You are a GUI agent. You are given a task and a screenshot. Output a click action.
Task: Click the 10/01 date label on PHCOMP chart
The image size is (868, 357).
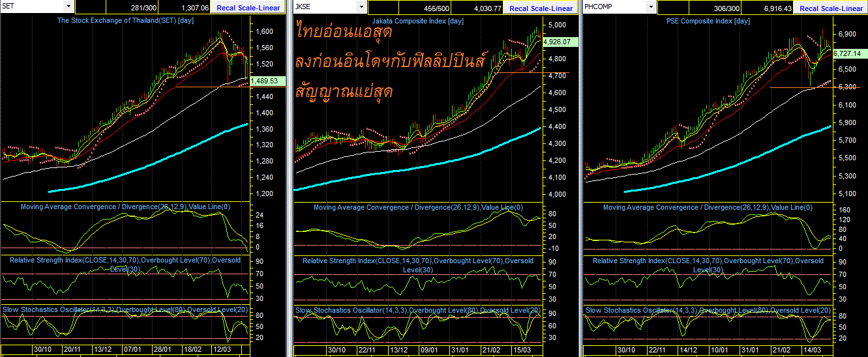pos(719,350)
